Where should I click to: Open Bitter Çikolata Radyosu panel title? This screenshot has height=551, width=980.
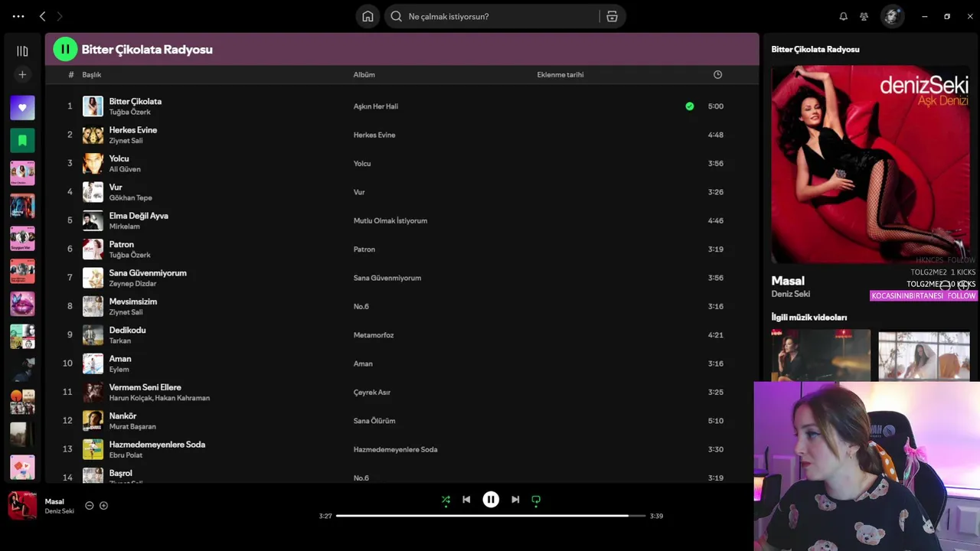pos(815,49)
